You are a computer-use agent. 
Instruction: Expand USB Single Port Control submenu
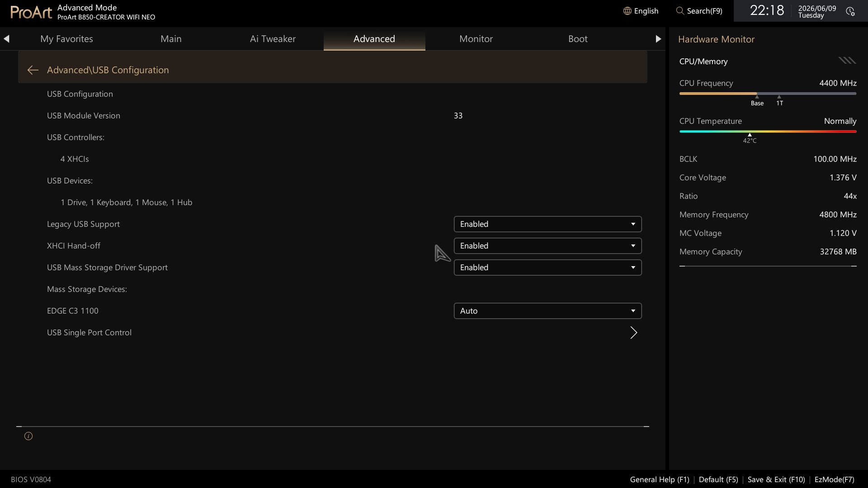[x=344, y=333]
